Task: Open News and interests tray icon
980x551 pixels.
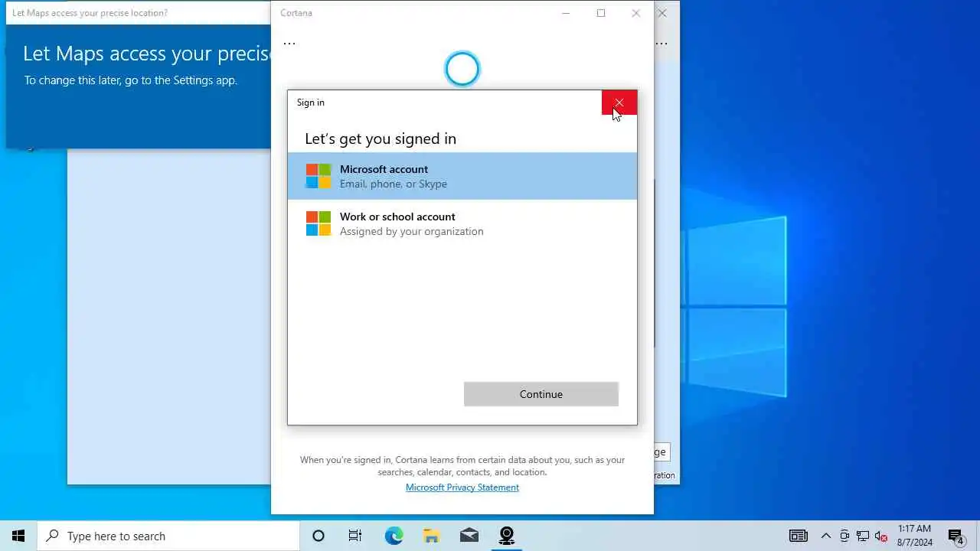Action: pyautogui.click(x=799, y=536)
